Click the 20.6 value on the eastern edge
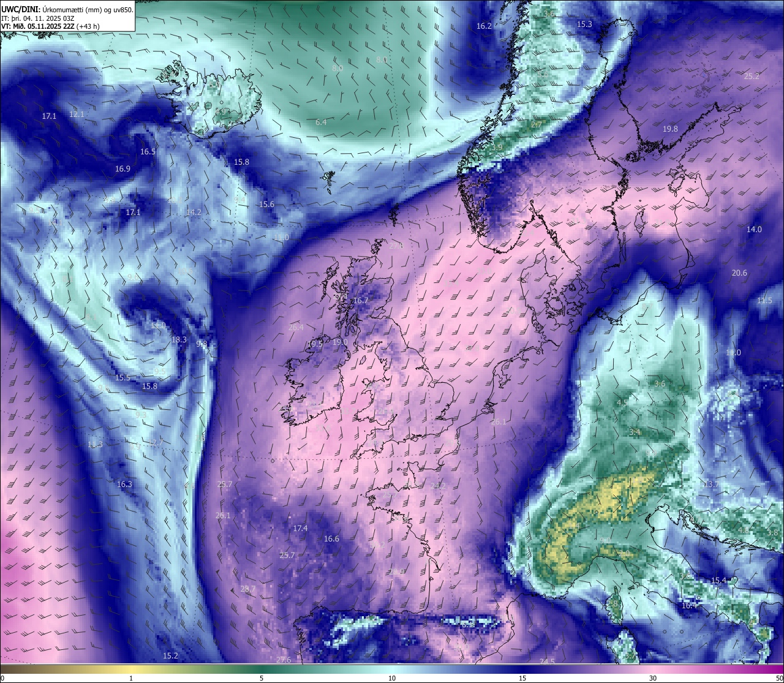This screenshot has height=683, width=784. pyautogui.click(x=739, y=273)
